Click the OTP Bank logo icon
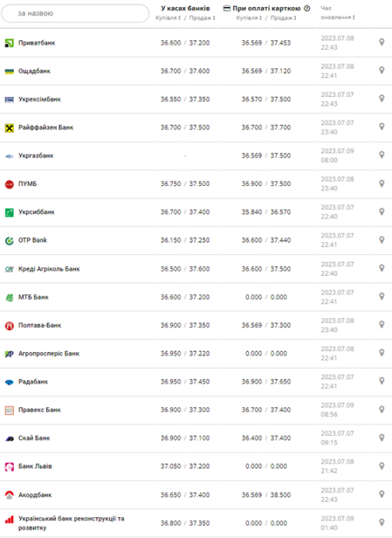This screenshot has width=392, height=538. click(9, 241)
